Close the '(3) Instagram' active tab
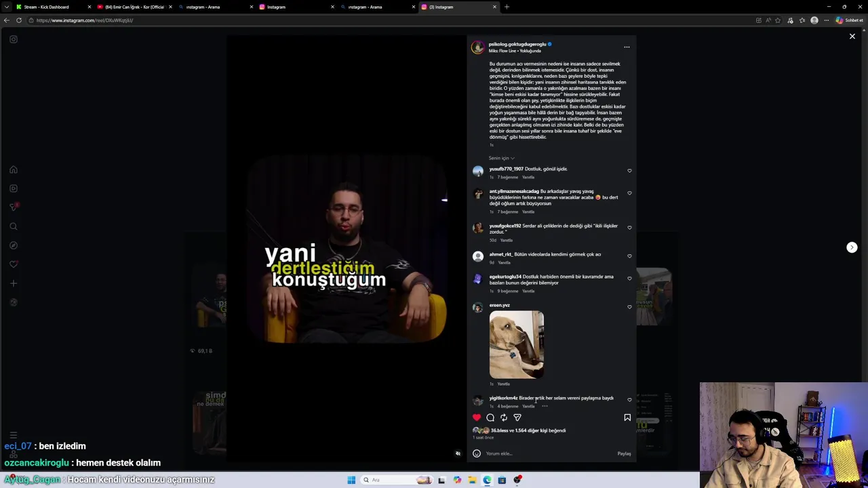 pos(494,7)
